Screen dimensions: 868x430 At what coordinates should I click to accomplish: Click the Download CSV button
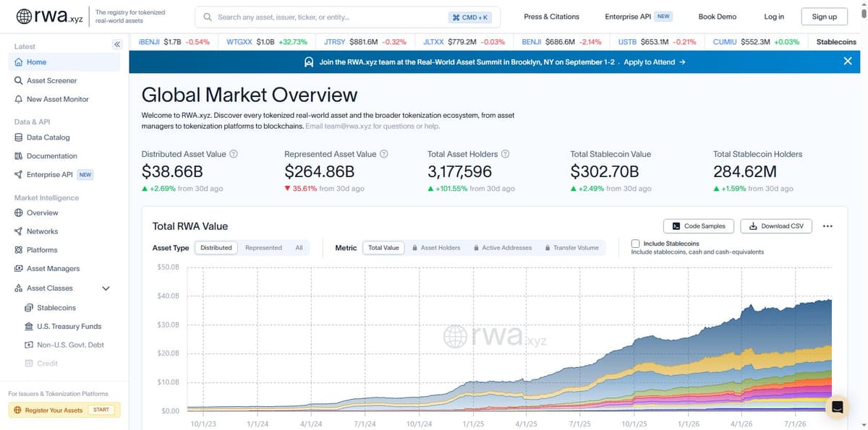(x=776, y=226)
